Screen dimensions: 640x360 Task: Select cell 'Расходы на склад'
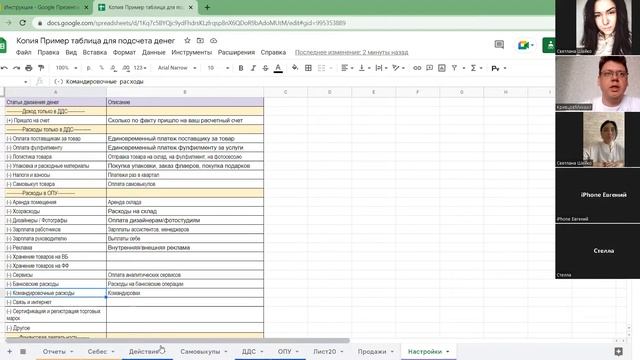(185, 211)
